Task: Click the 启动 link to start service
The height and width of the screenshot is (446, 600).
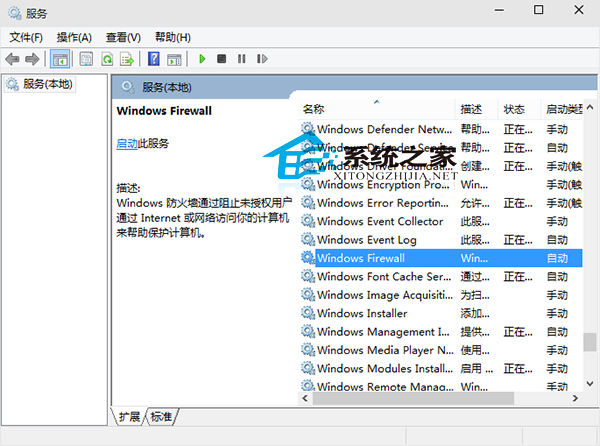Action: pyautogui.click(x=127, y=144)
